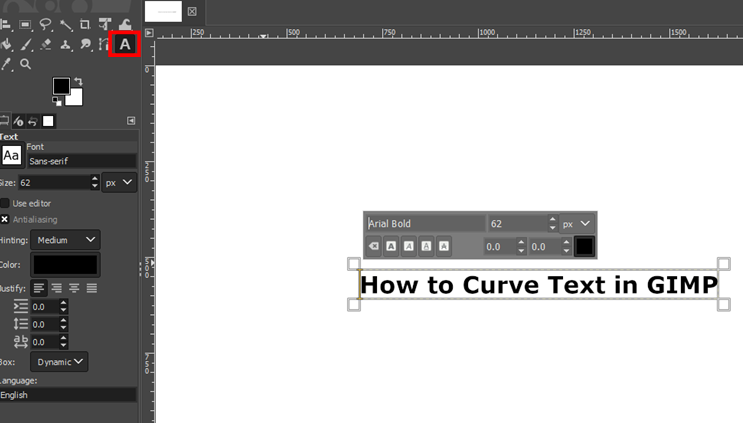This screenshot has height=423, width=743.
Task: Choose the Fuzzy Select magic wand tool
Action: coord(66,25)
